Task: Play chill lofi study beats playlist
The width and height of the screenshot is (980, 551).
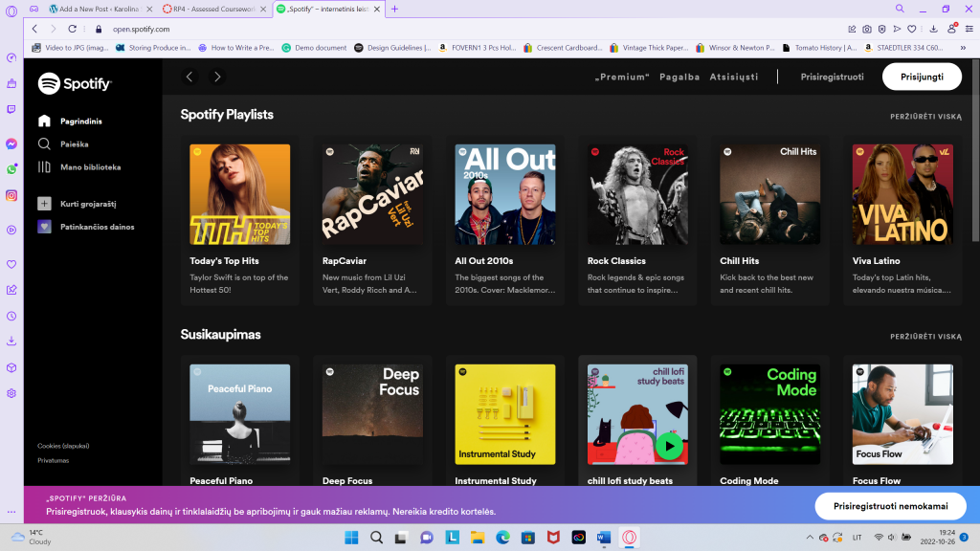Action: 669,446
